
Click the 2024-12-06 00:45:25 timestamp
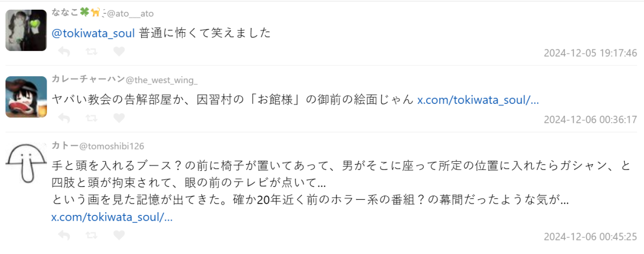tap(590, 236)
